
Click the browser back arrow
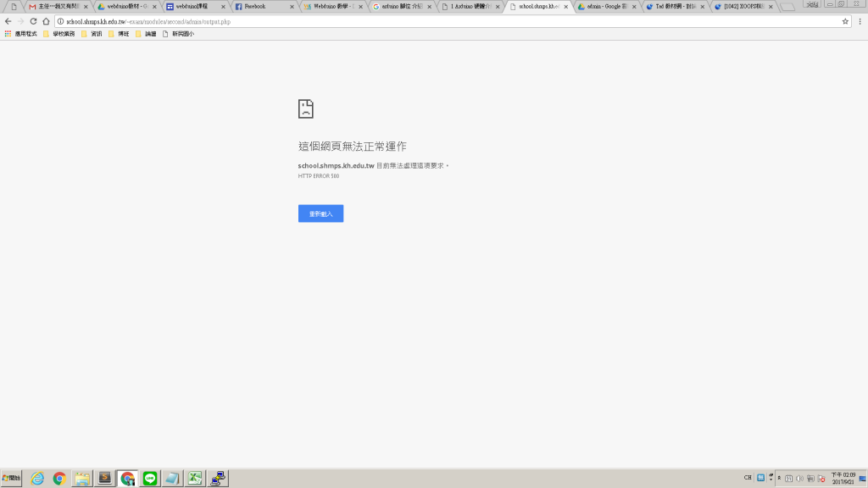[8, 21]
